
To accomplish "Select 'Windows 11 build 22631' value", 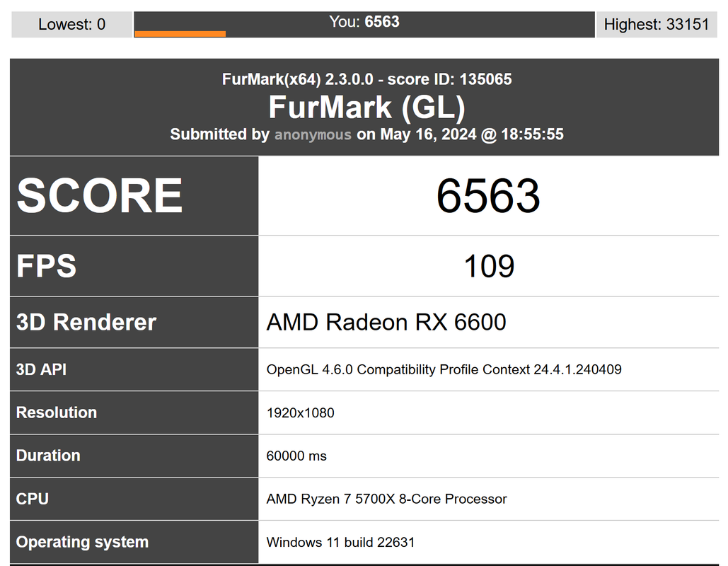I will click(340, 543).
